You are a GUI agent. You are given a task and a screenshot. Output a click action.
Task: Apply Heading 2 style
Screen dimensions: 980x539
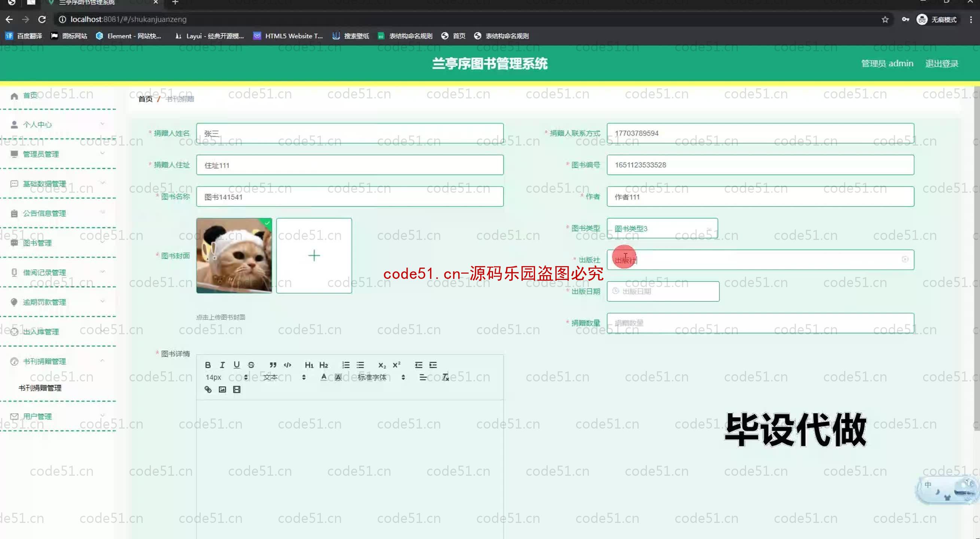323,365
